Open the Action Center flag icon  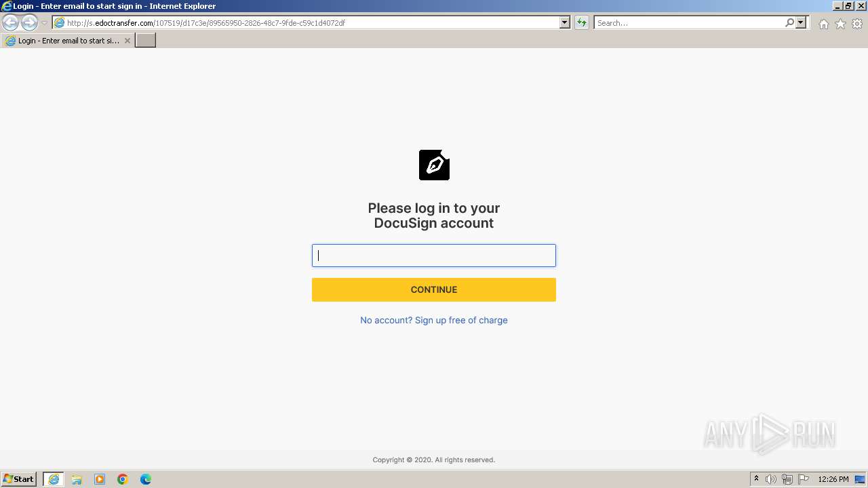coord(804,479)
